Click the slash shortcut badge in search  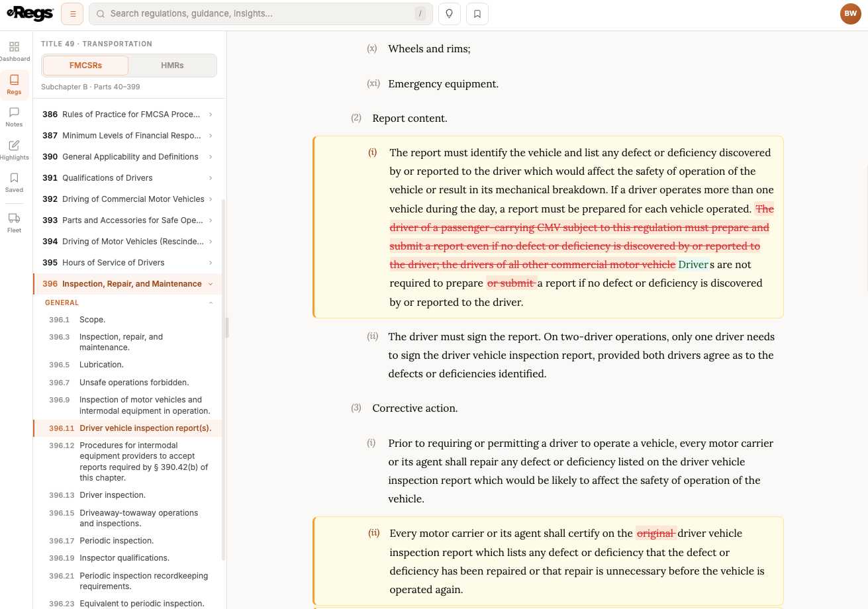pos(420,14)
